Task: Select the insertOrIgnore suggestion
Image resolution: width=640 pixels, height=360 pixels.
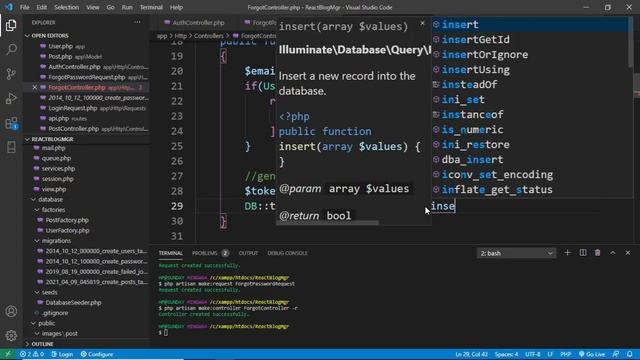Action: coord(530,55)
